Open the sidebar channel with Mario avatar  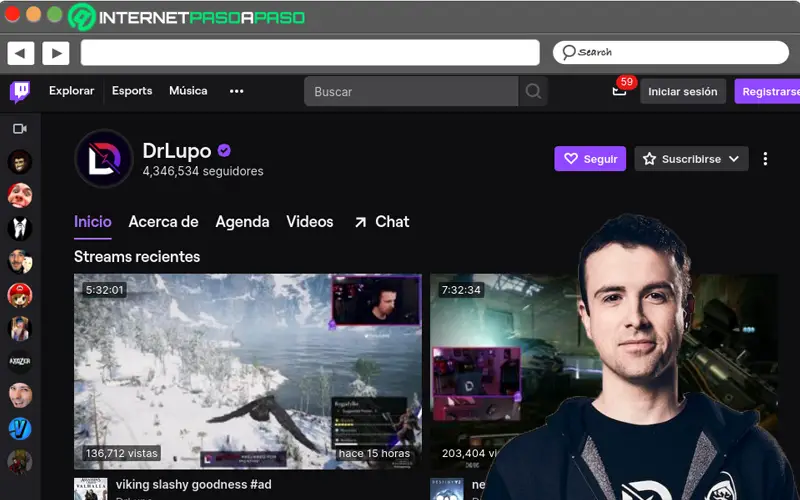20,295
